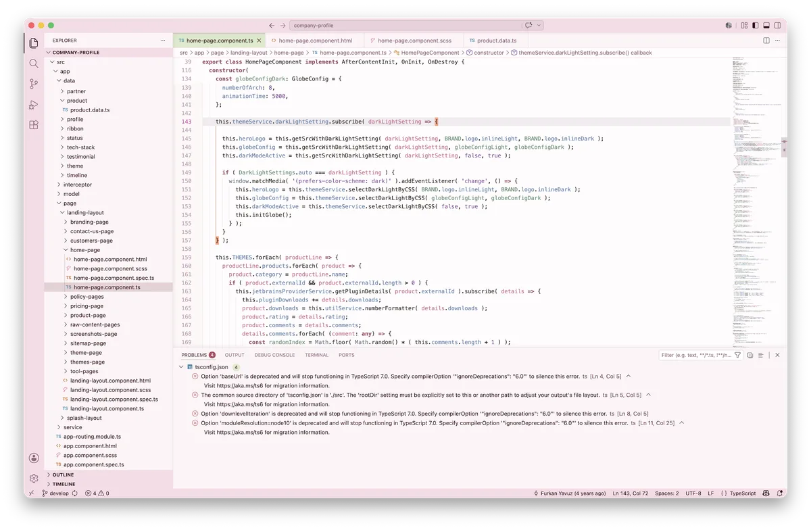
Task: Open the PORTS panel tab
Action: pos(347,355)
